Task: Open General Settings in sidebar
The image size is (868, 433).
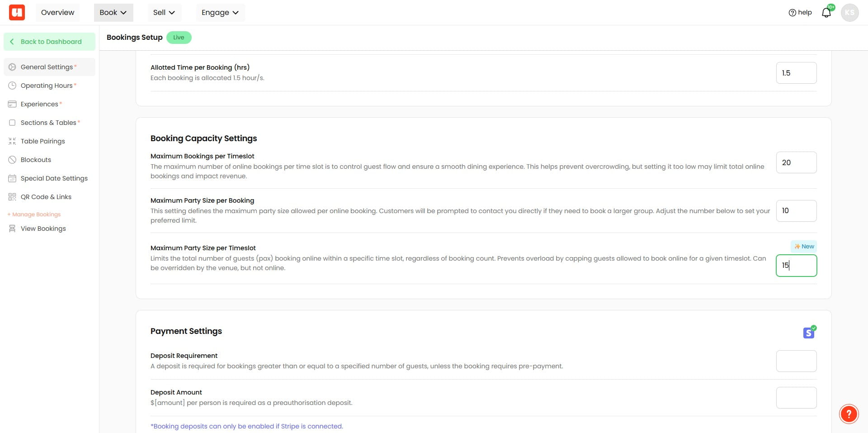Action: pyautogui.click(x=49, y=67)
